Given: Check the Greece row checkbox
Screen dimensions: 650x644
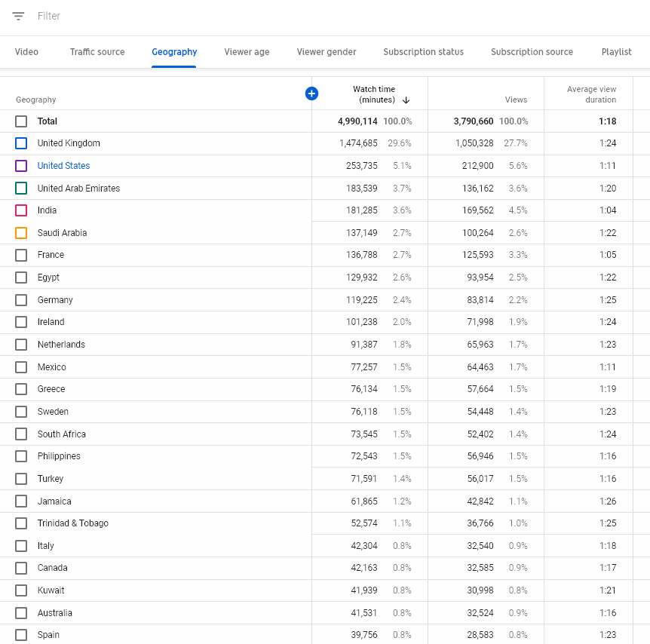Looking at the screenshot, I should [21, 389].
